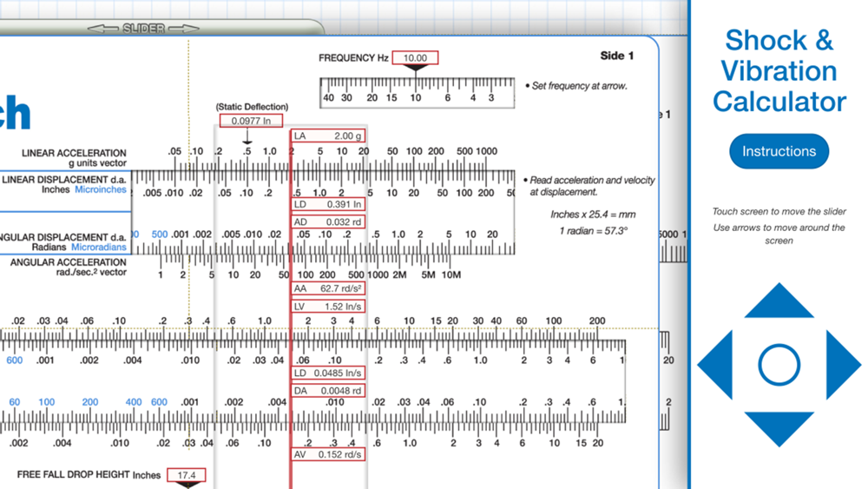Click the Microinches label
868x489 pixels.
[101, 189]
